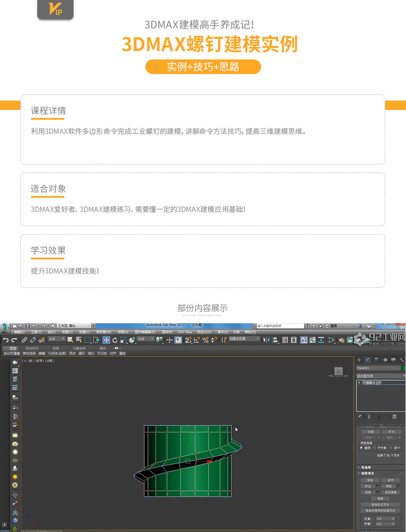The image size is (406, 532).
Task: Collapse the 编辑顶点 rollout
Action: click(380, 473)
